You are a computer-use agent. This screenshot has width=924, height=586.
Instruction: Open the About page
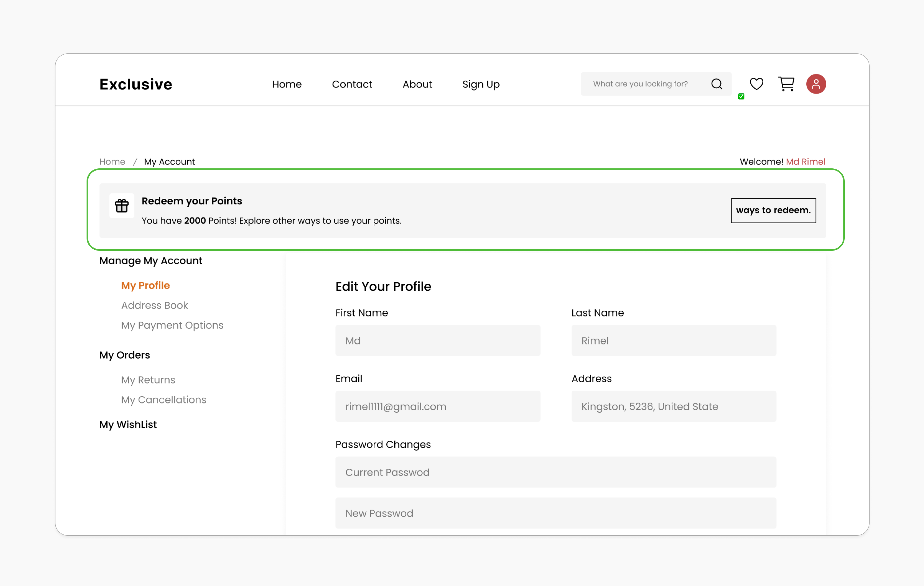(417, 84)
